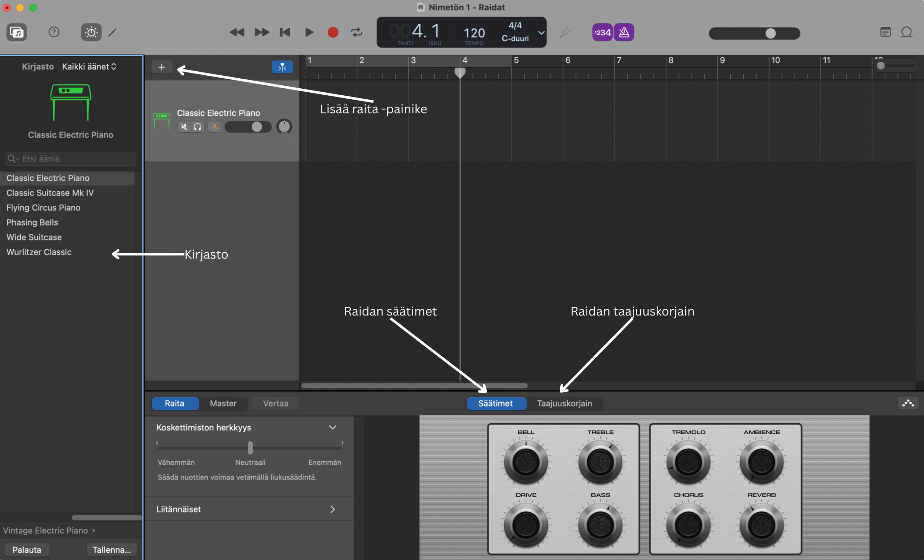The width and height of the screenshot is (924, 560).
Task: Mute the Classic Electric Piano track
Action: [184, 127]
